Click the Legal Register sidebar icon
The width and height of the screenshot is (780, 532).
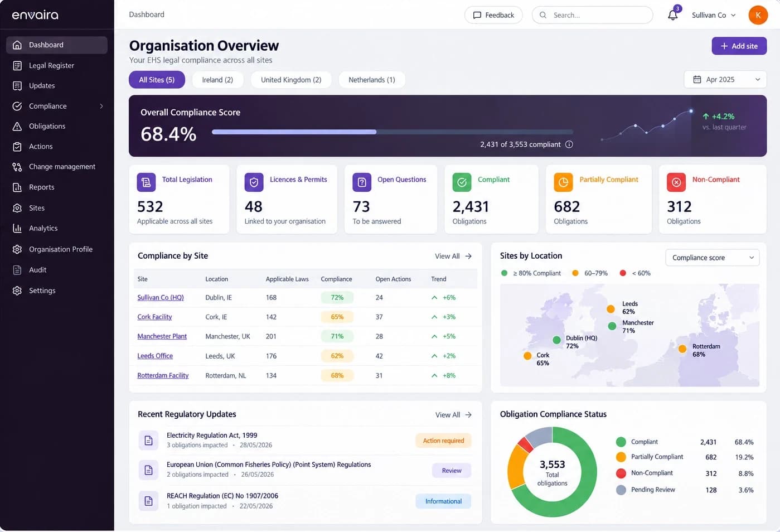pos(17,65)
